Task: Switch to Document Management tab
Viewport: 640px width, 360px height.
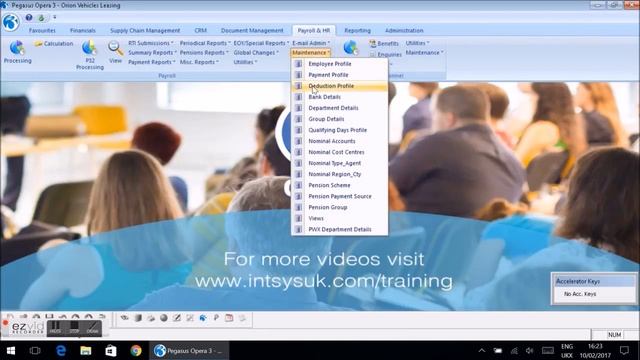Action: click(252, 30)
